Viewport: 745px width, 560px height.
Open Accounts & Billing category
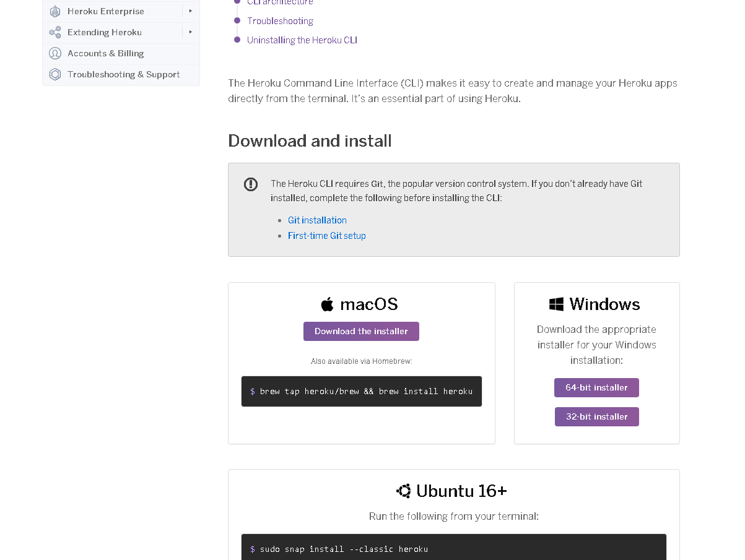(105, 53)
